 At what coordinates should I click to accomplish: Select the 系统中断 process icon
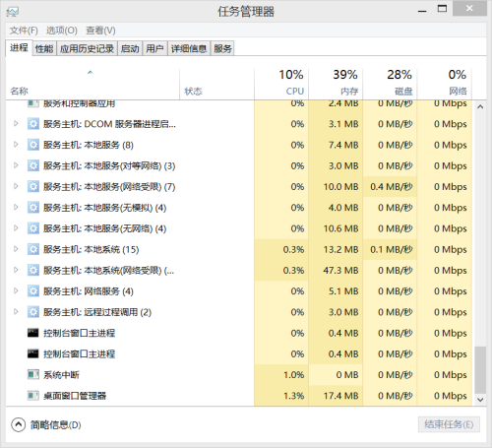(x=33, y=375)
